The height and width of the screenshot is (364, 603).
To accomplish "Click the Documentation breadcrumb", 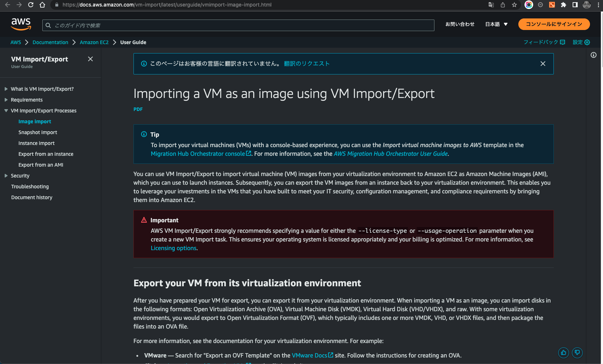I will tap(50, 42).
